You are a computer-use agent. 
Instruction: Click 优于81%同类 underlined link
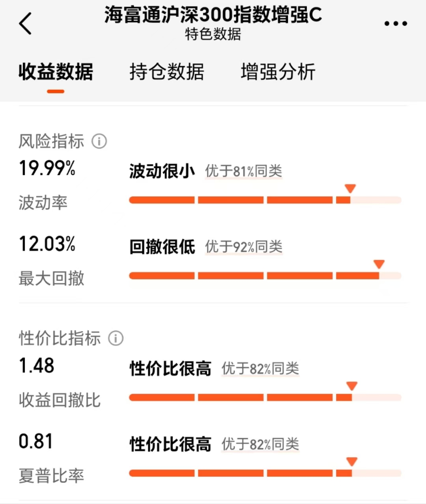[244, 171]
